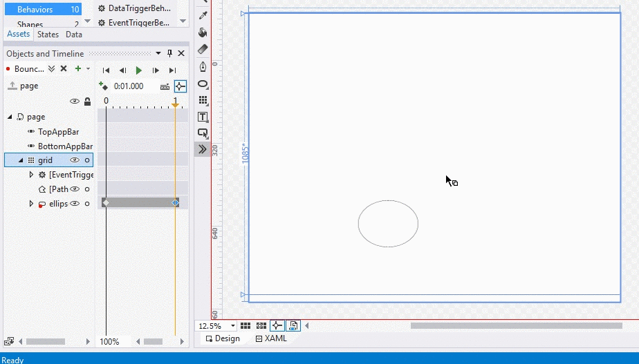Switch to the Data tab
The height and width of the screenshot is (364, 639).
(74, 35)
